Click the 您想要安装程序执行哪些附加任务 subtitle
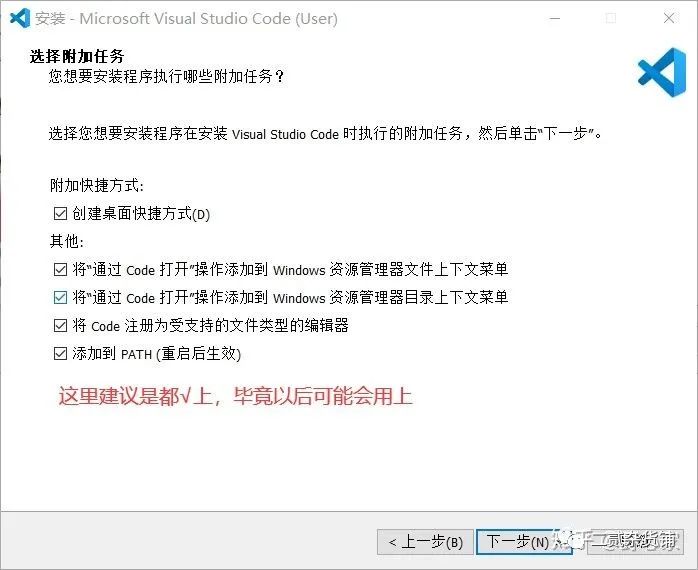This screenshot has width=698, height=570. click(x=166, y=77)
